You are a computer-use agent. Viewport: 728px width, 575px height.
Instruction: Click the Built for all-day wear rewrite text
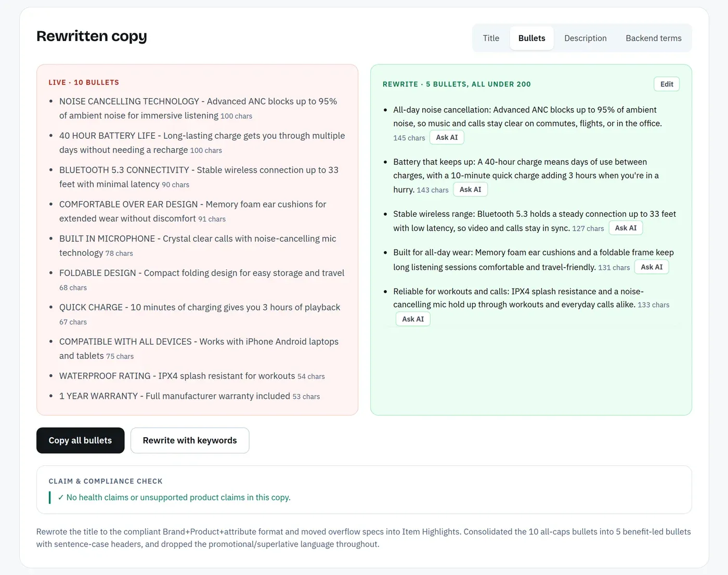(x=534, y=259)
